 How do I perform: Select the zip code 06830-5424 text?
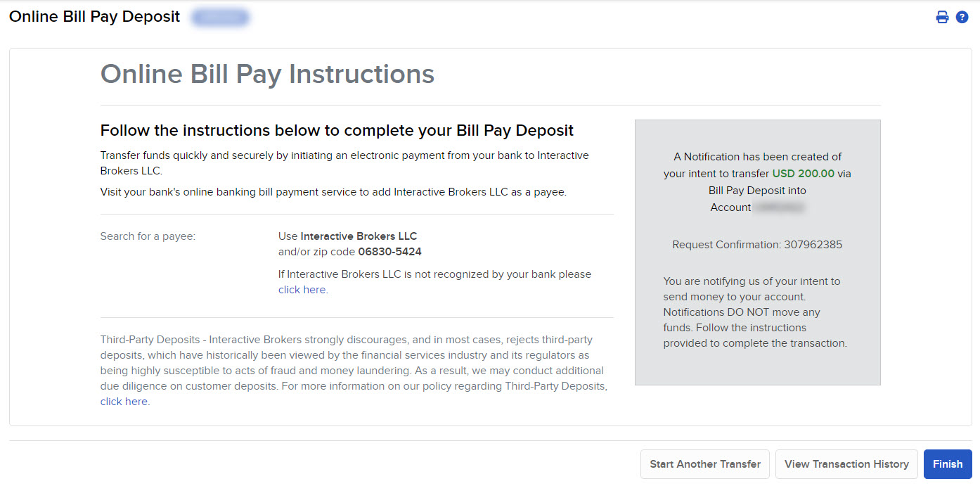[x=389, y=251]
